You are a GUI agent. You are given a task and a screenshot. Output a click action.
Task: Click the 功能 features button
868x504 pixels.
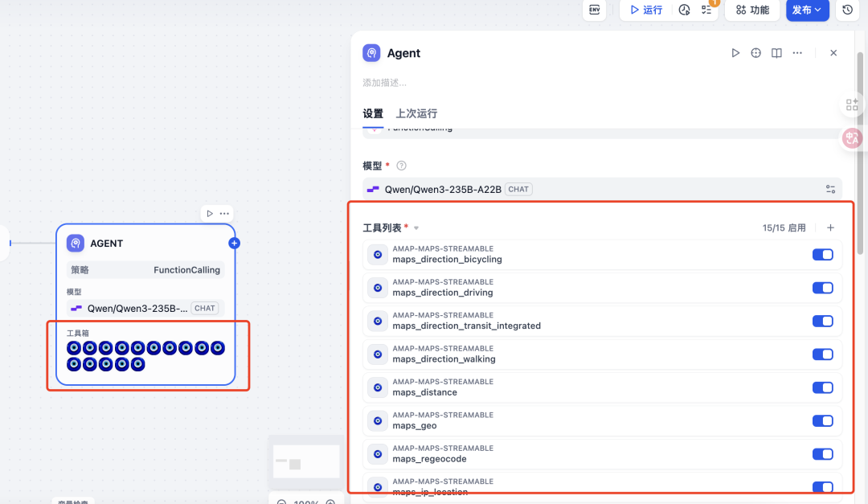(x=752, y=10)
